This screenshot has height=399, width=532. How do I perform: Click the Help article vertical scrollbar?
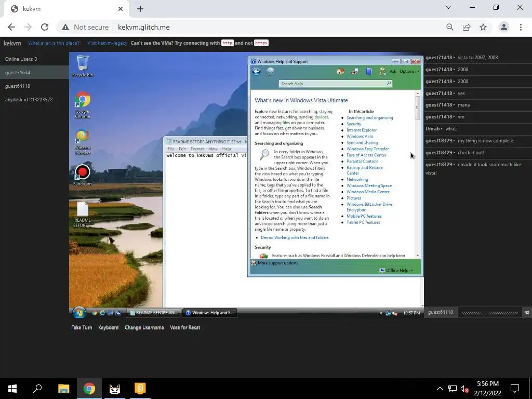418,174
